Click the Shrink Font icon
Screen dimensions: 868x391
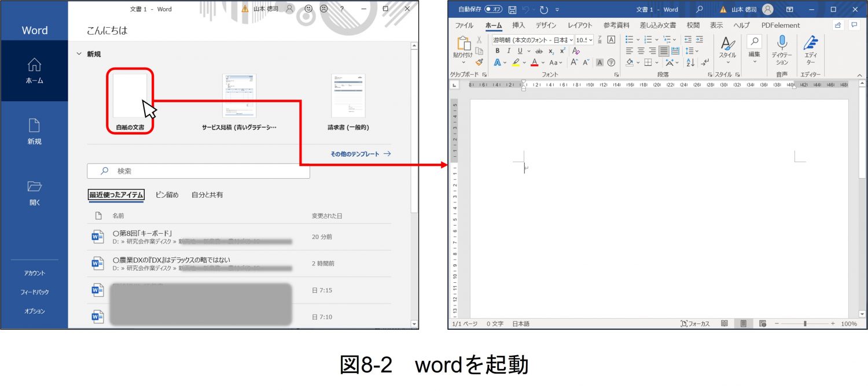pos(586,62)
